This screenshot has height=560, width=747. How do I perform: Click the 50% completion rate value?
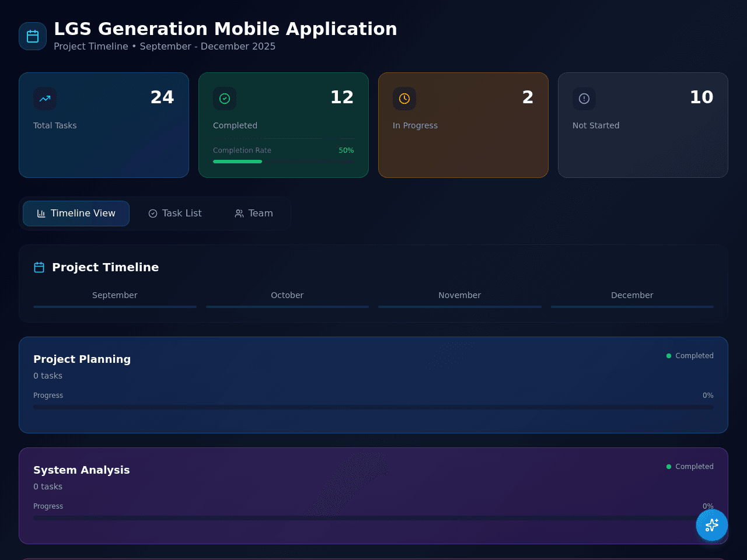[346, 150]
